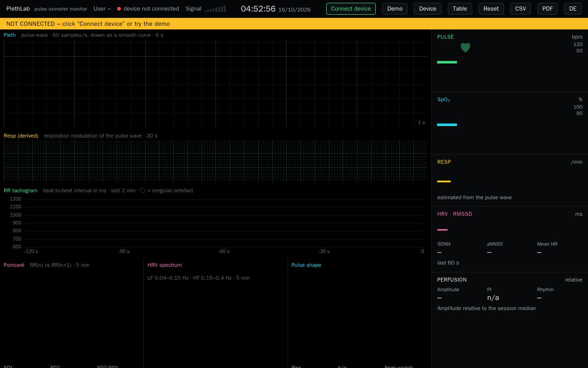This screenshot has width=588, height=368.
Task: Click the "n/a" PI value
Action: click(x=493, y=298)
